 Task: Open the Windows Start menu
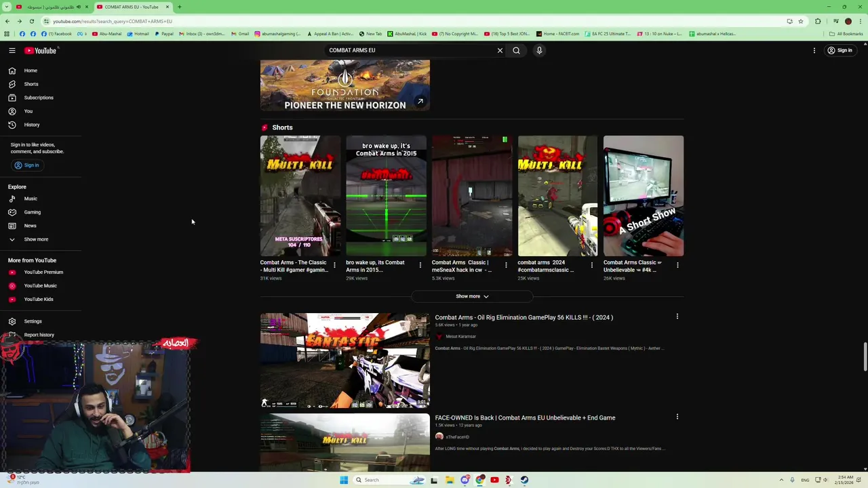[x=344, y=480]
